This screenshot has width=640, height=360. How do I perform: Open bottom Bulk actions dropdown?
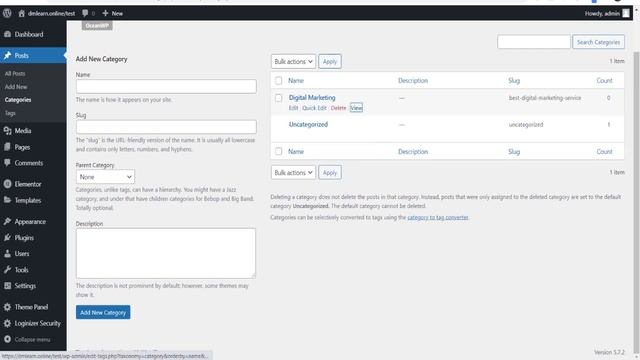click(293, 173)
